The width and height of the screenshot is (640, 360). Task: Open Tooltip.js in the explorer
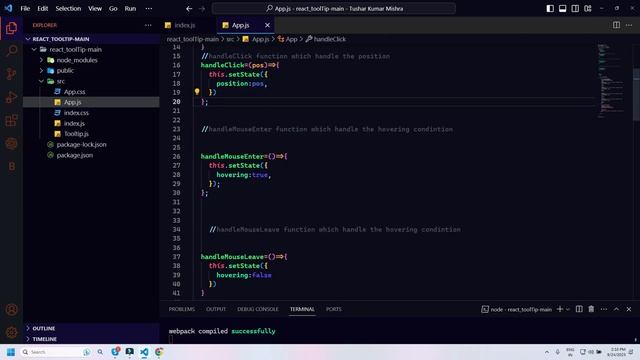91,134
